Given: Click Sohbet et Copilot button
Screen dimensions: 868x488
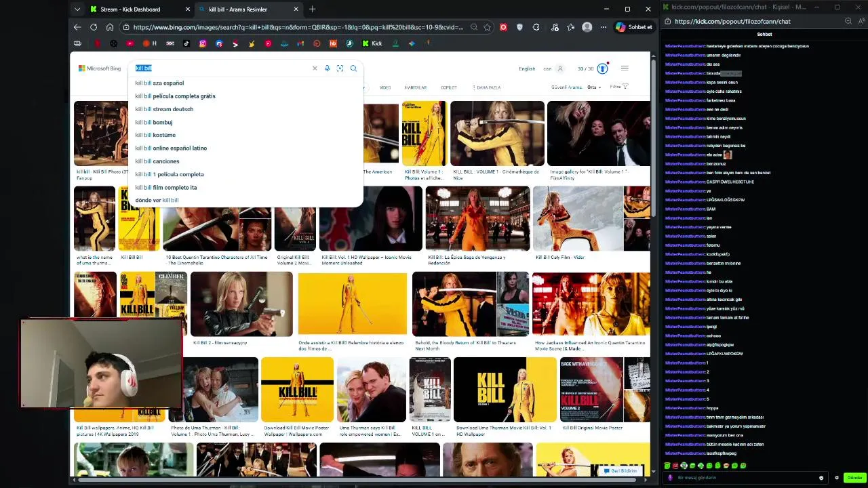Looking at the screenshot, I should [x=634, y=27].
